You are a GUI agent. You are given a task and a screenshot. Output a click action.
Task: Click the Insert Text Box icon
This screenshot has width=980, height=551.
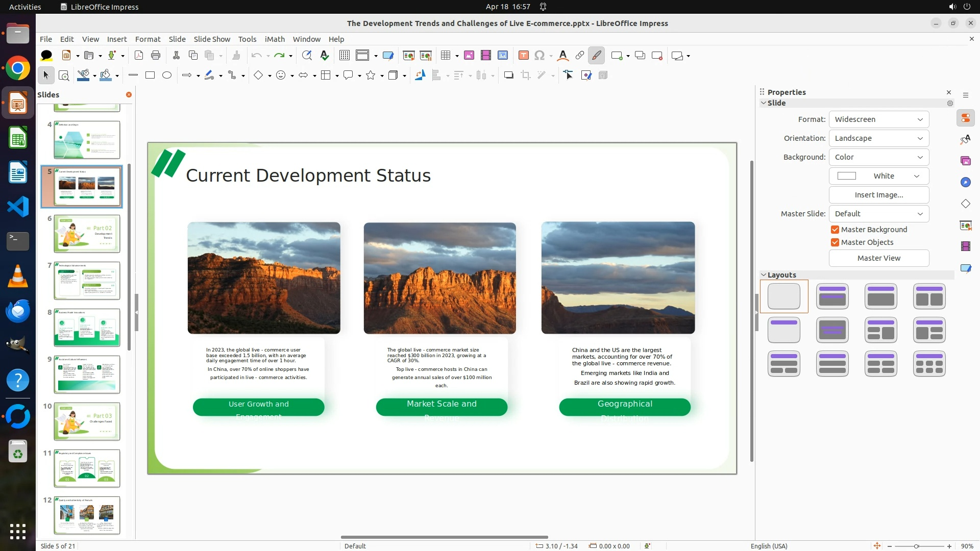pos(523,56)
